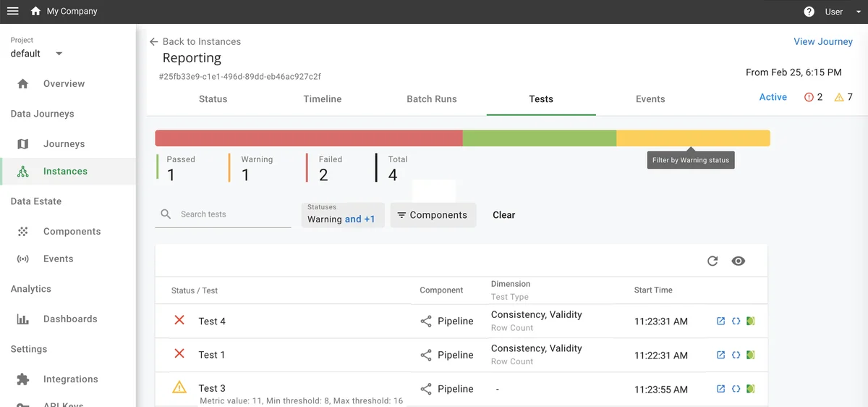Clear the applied test filters

[503, 215]
